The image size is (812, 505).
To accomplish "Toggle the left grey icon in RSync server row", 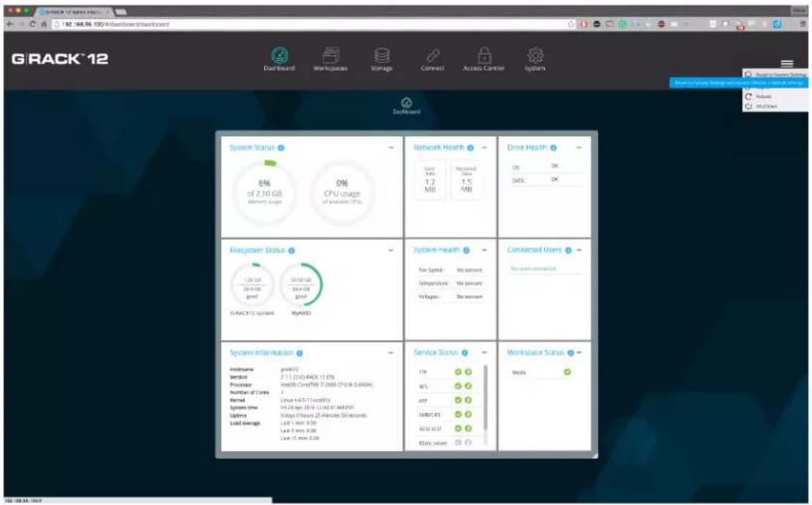I will click(458, 442).
